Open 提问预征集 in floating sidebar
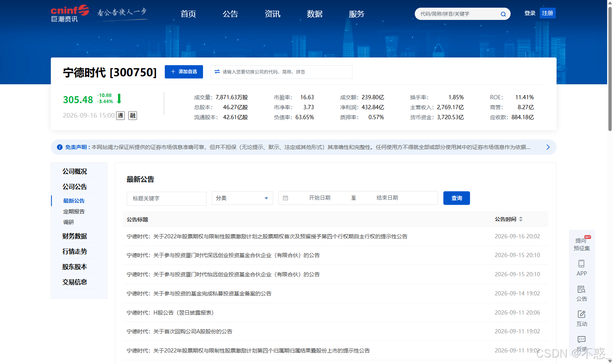613x364 pixels. pos(582,243)
